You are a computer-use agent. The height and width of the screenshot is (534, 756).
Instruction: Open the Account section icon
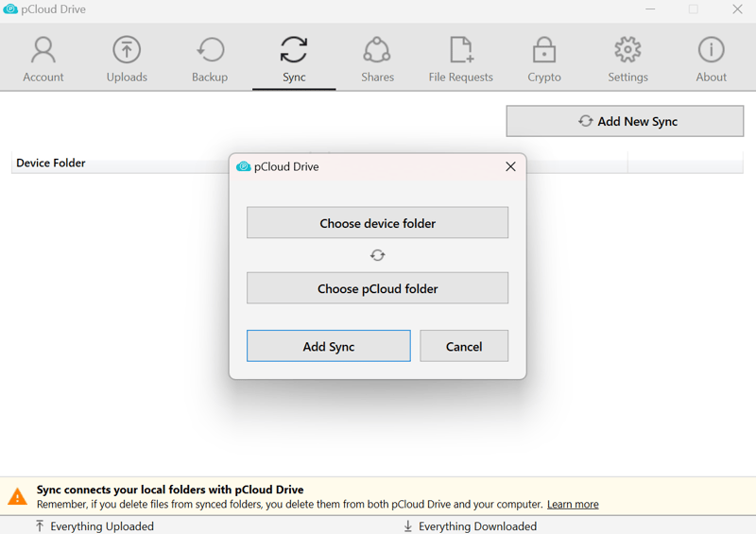pos(43,50)
